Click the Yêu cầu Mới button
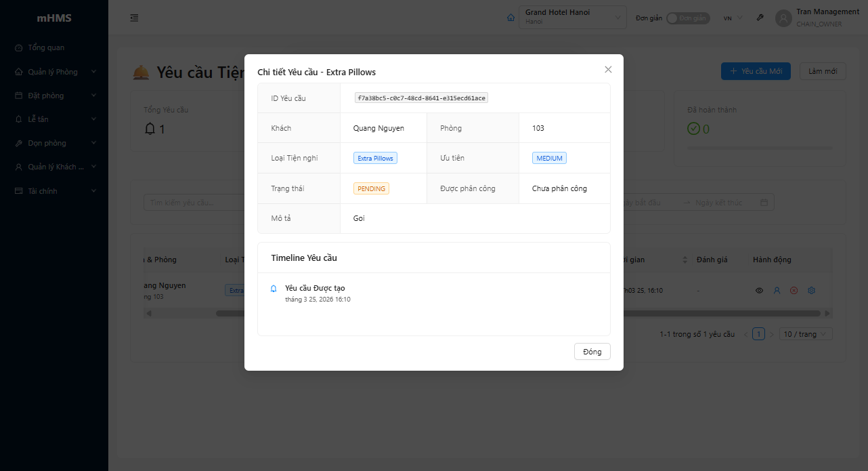 click(x=756, y=70)
